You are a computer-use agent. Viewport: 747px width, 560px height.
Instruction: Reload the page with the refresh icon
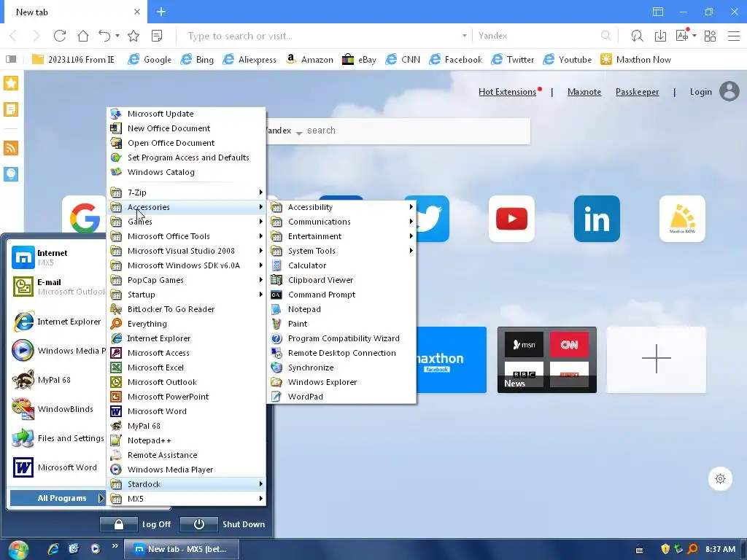(x=60, y=36)
